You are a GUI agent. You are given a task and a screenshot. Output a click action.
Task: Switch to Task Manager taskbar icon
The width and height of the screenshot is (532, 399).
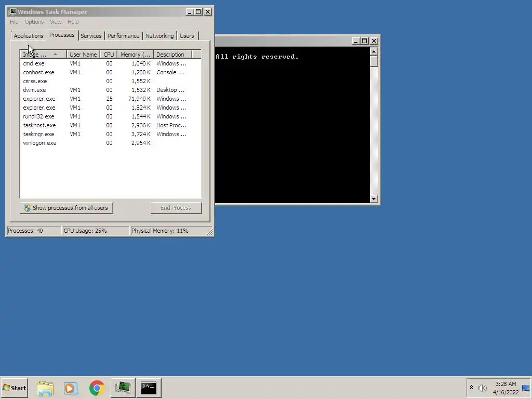coord(123,388)
